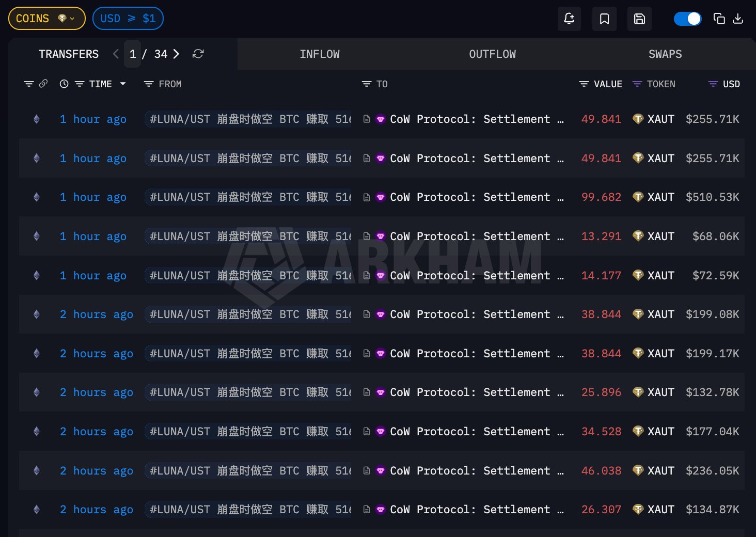Screen dimensions: 756x537
Task: Click the value 25.896
Action: coord(601,392)
